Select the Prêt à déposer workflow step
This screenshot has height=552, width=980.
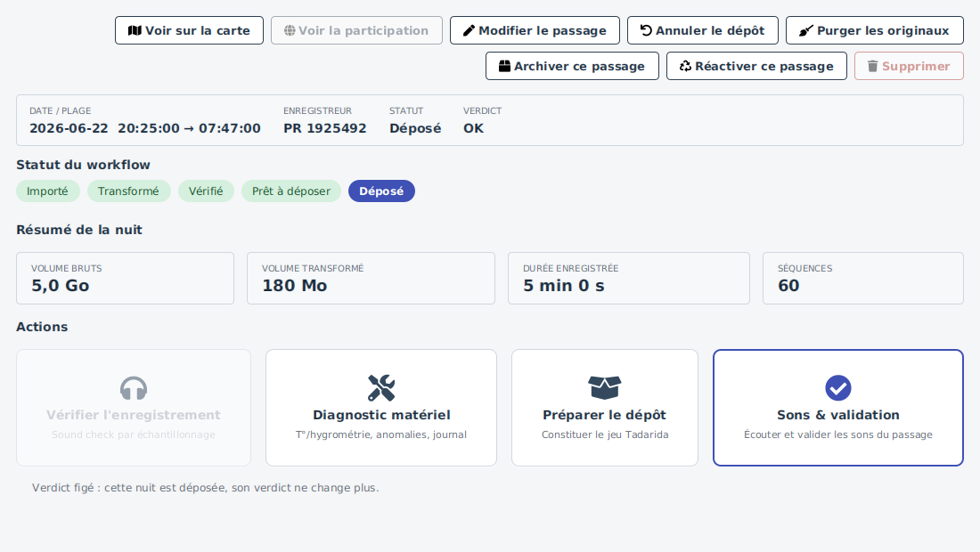[x=291, y=191]
